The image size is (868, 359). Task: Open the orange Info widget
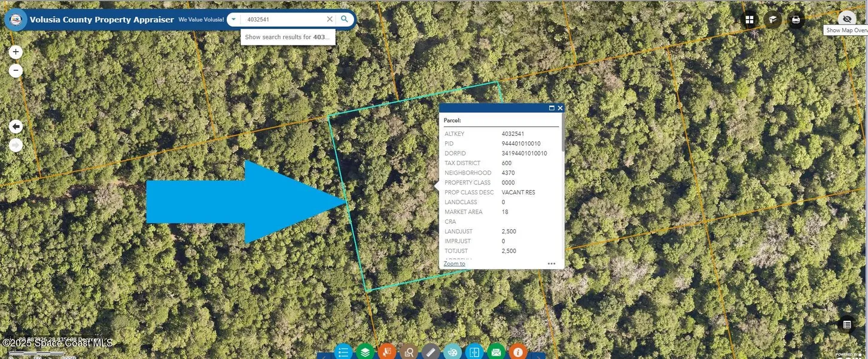[x=517, y=352]
